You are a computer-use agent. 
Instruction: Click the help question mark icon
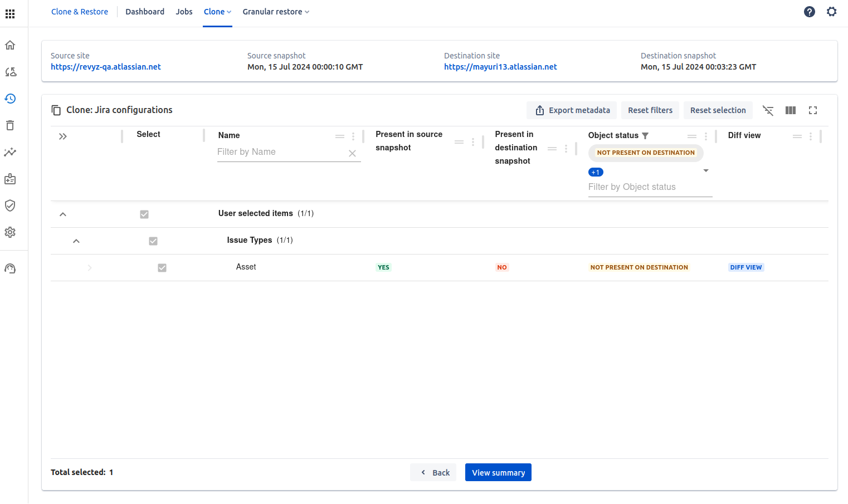810,12
